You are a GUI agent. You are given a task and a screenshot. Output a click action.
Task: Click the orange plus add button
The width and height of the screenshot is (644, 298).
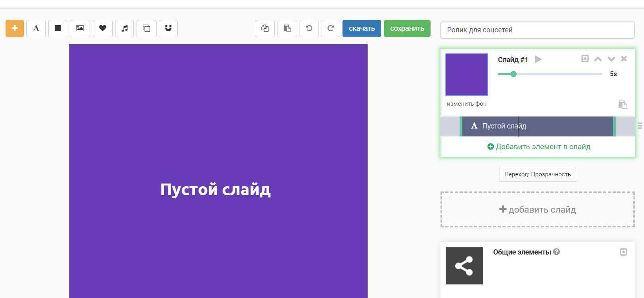pyautogui.click(x=15, y=28)
